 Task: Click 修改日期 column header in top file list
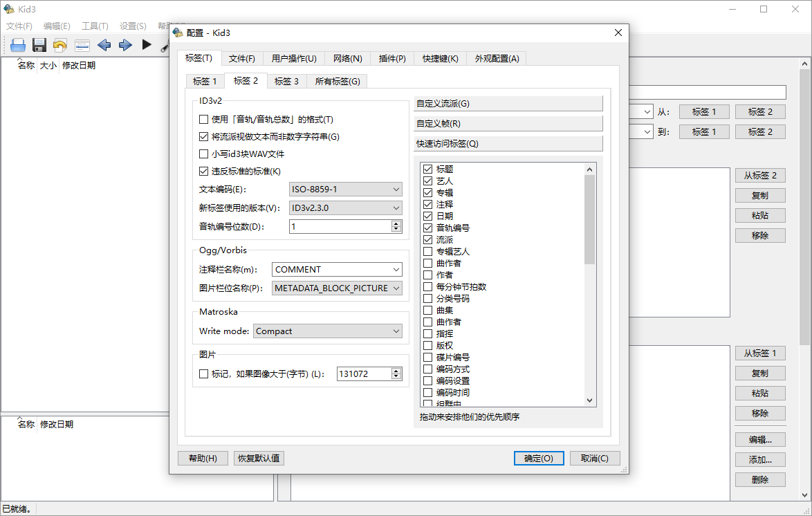(x=79, y=65)
